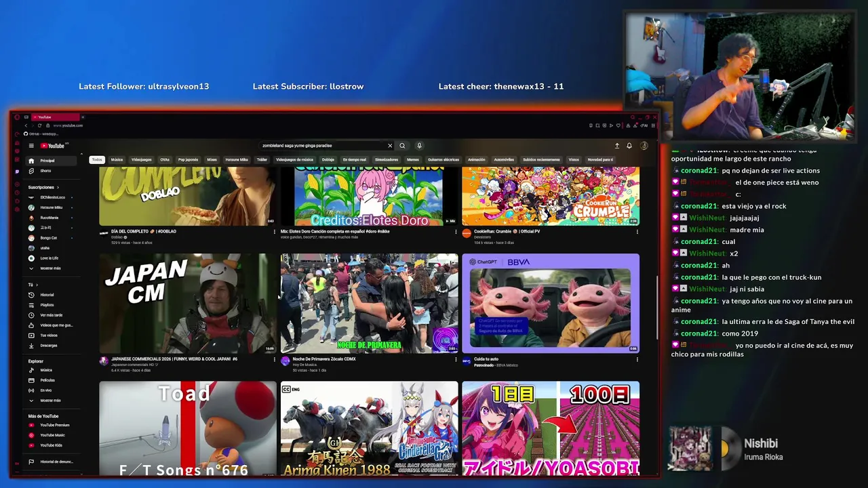Clear the search box with the X

coord(390,146)
